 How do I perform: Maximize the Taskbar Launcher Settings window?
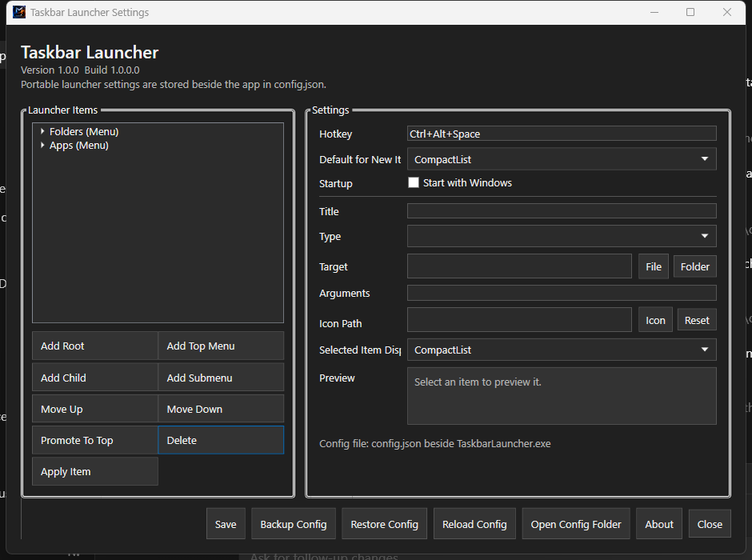click(690, 12)
